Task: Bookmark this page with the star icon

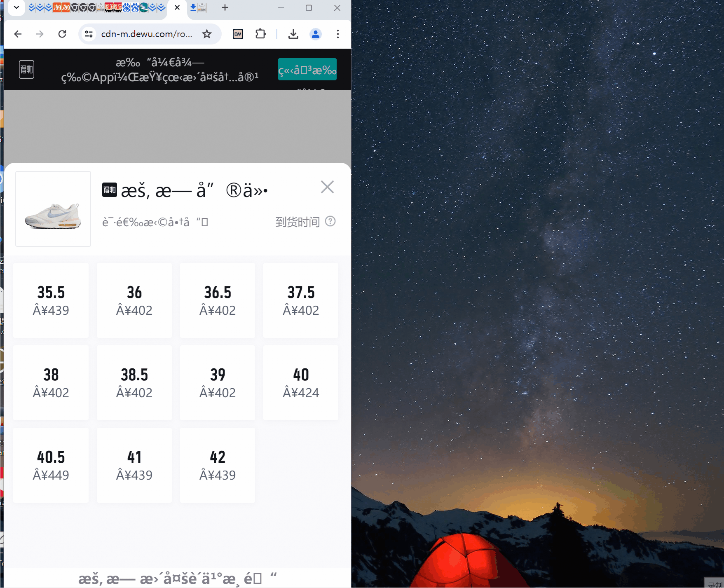Action: click(207, 34)
